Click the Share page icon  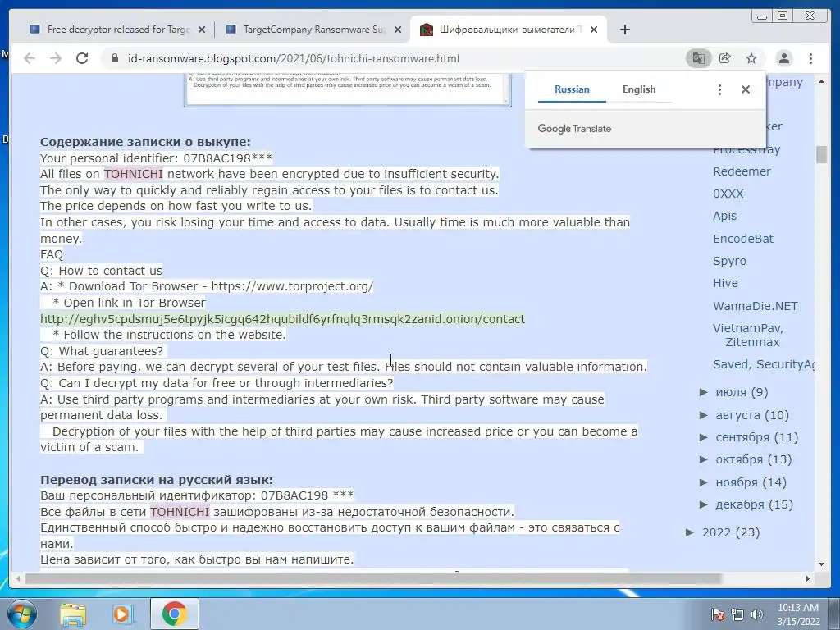pyautogui.click(x=725, y=58)
